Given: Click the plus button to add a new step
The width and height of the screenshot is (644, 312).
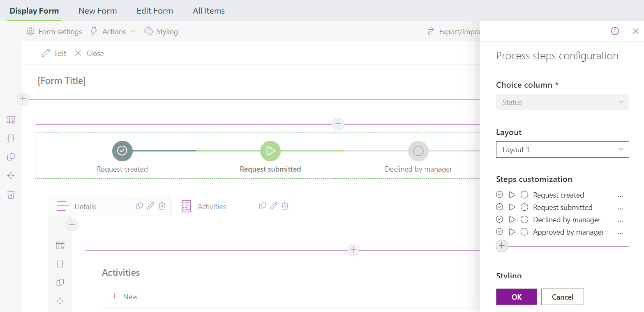Looking at the screenshot, I should (502, 246).
